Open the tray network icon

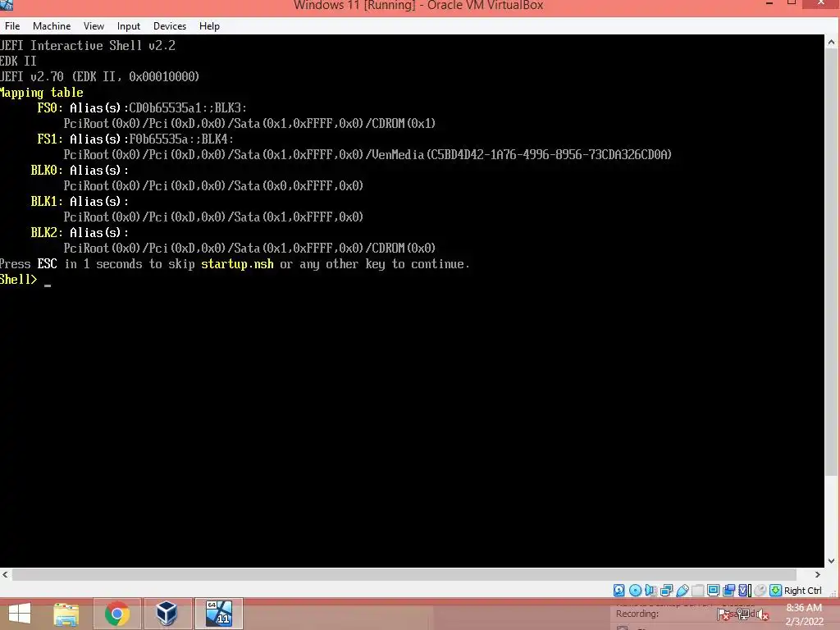[743, 614]
